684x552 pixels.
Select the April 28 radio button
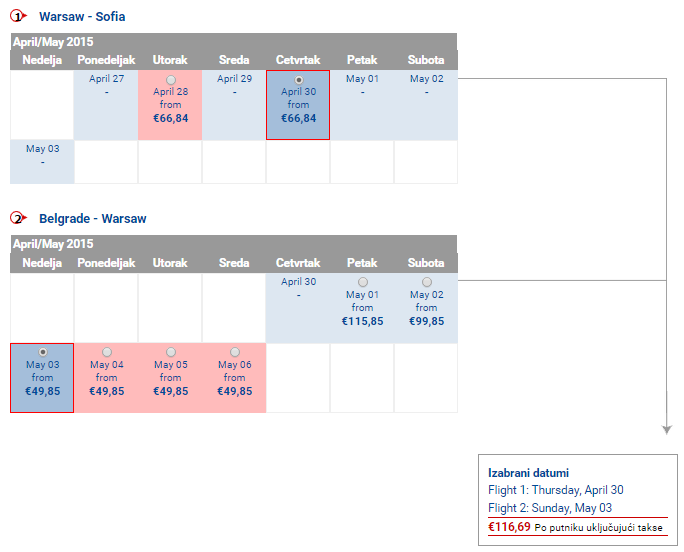[x=171, y=80]
